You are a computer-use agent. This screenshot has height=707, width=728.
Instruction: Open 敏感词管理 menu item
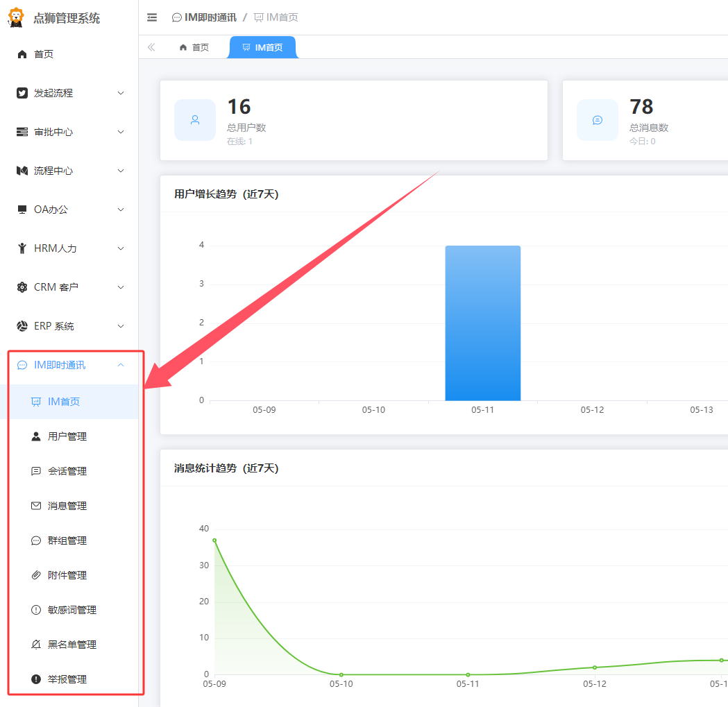(69, 610)
